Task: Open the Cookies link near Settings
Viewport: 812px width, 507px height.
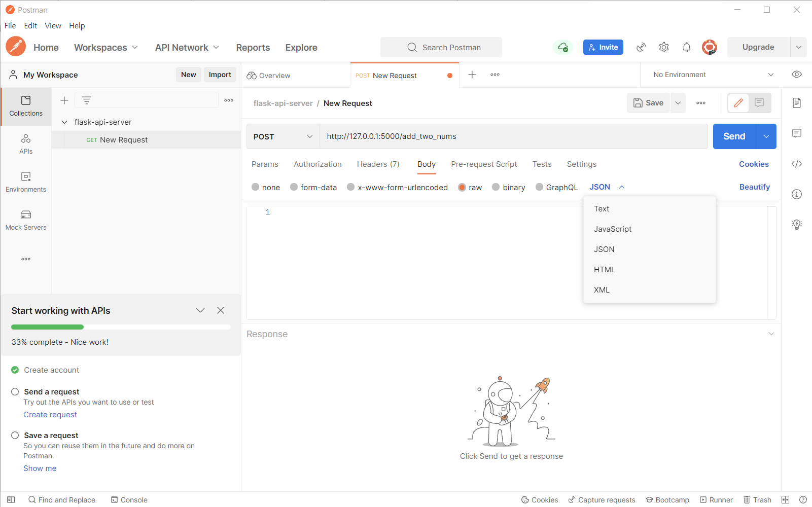Action: [x=754, y=164]
